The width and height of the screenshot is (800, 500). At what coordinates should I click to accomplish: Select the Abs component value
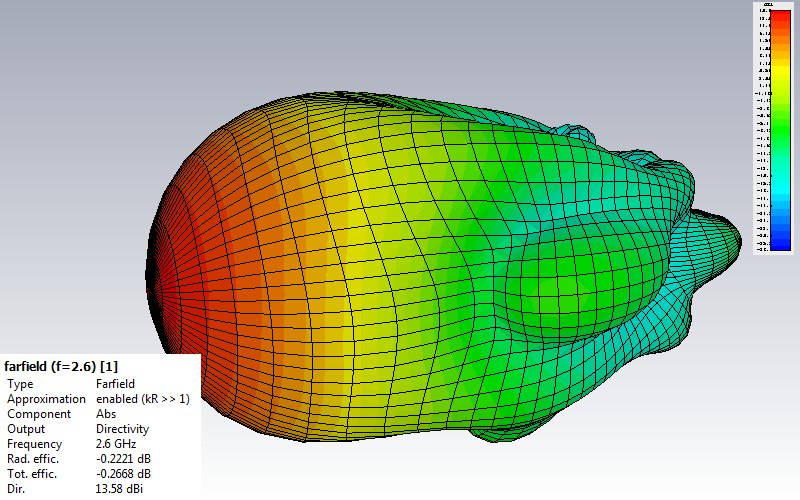point(106,414)
